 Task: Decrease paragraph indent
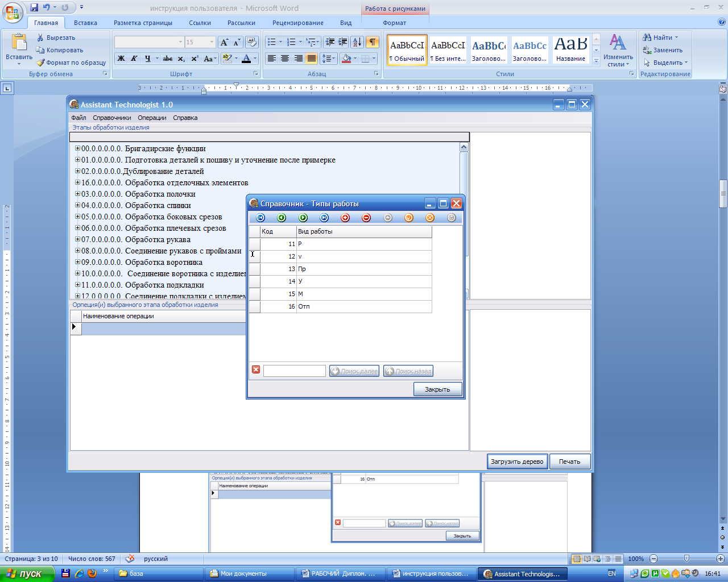330,42
